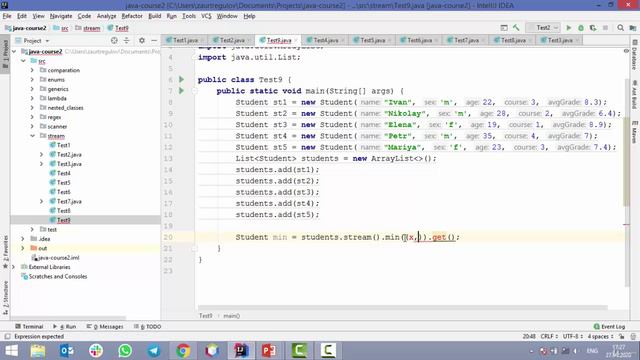This screenshot has width=640, height=360.
Task: Open run configuration dropdown Test2
Action: [x=543, y=28]
